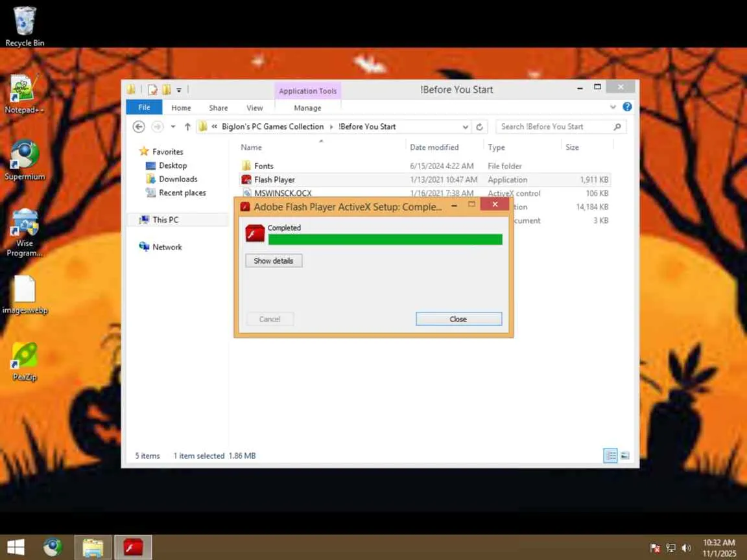Select the images.webp file on desktop

25,295
